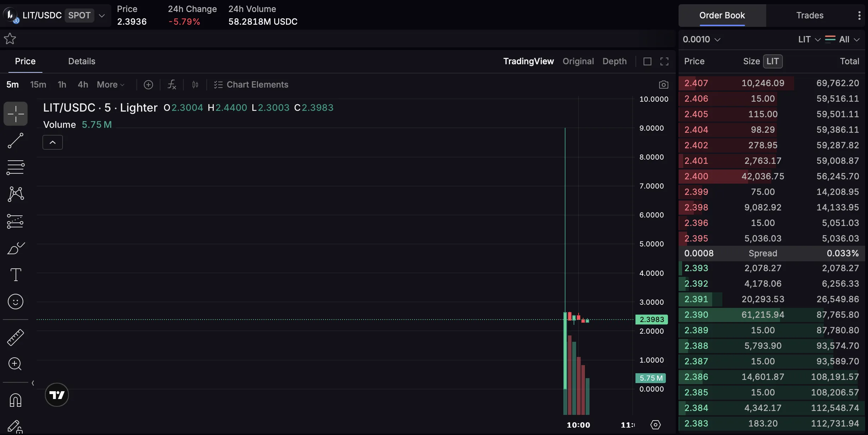Take a chart snapshot with camera icon

click(663, 85)
